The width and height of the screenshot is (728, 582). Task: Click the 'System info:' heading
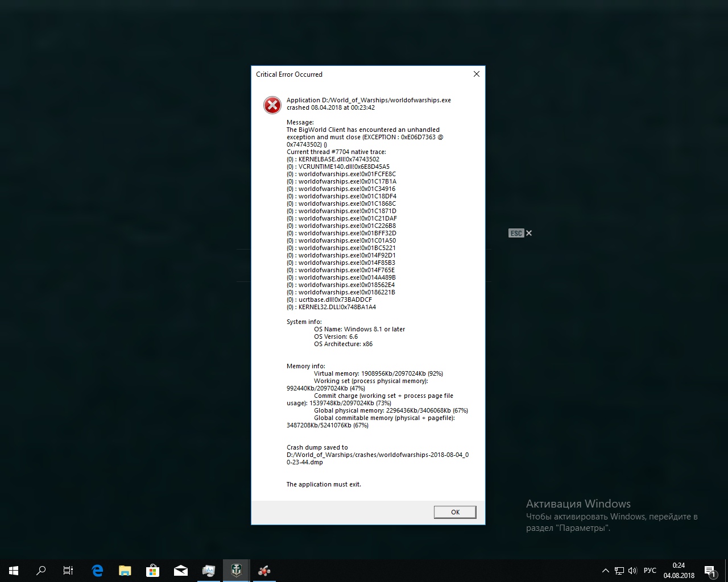coord(304,322)
